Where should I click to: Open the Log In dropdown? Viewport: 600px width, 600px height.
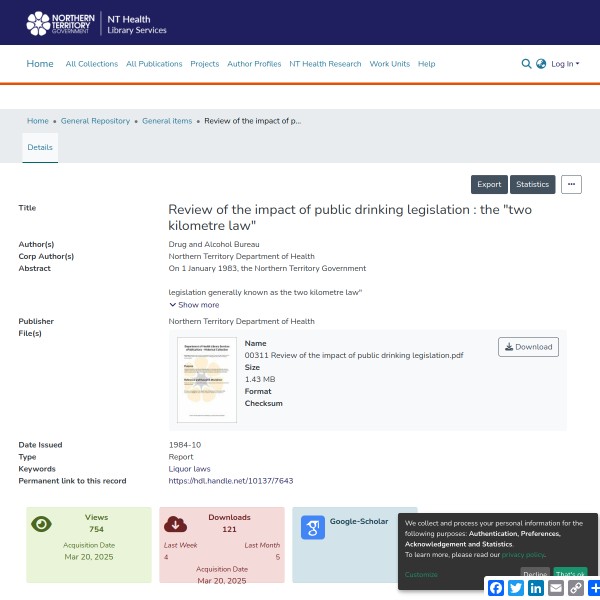click(564, 64)
